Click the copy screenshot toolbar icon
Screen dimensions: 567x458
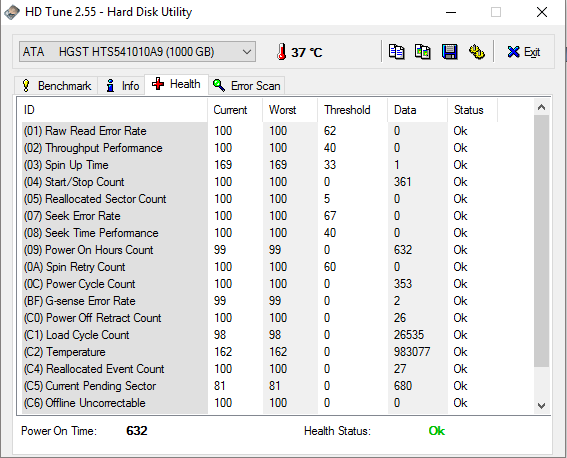pos(422,52)
